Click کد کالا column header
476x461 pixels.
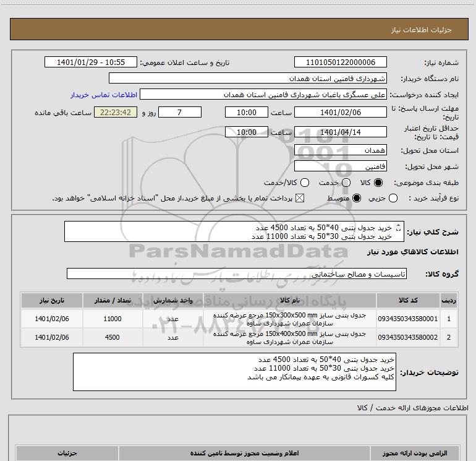[408, 300]
